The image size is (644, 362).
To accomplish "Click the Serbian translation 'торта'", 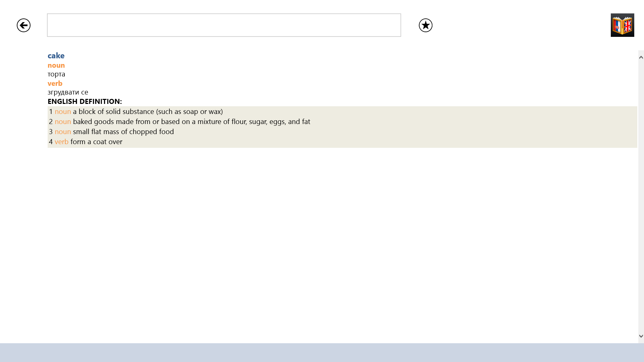I will (56, 74).
